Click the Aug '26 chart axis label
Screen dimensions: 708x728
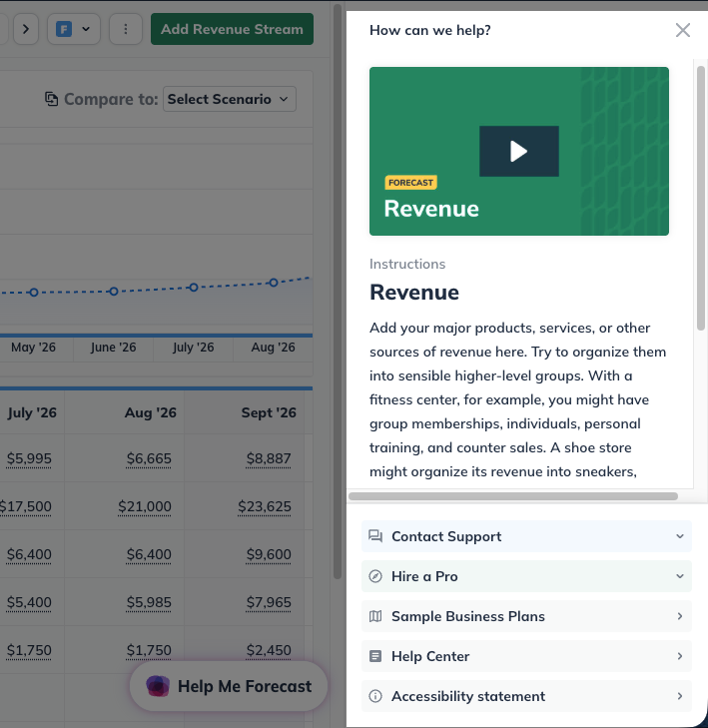(273, 348)
